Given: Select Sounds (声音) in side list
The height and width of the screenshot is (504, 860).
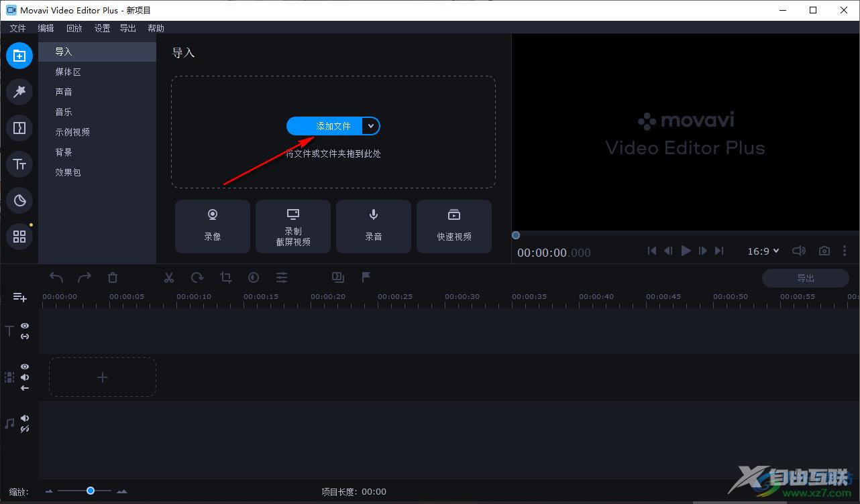Looking at the screenshot, I should [x=97, y=92].
